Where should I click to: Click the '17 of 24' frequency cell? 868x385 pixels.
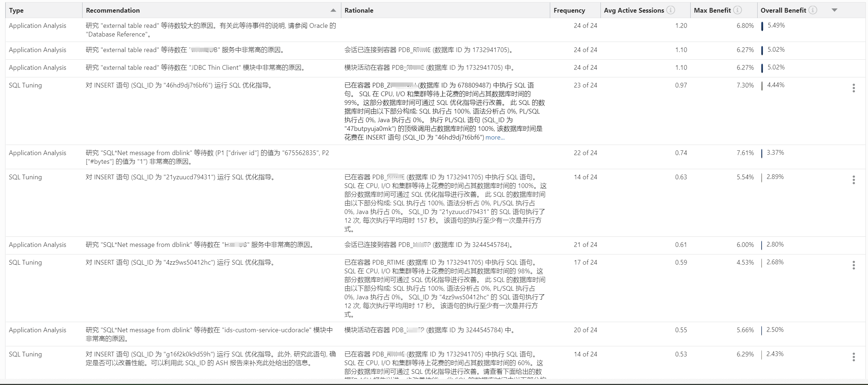tap(585, 262)
